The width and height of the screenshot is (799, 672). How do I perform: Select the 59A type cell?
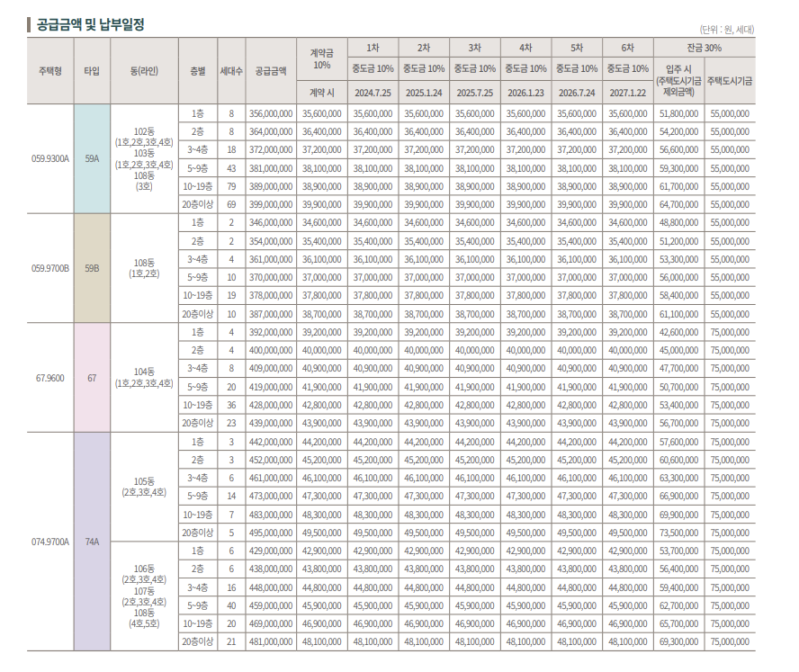[x=92, y=158]
